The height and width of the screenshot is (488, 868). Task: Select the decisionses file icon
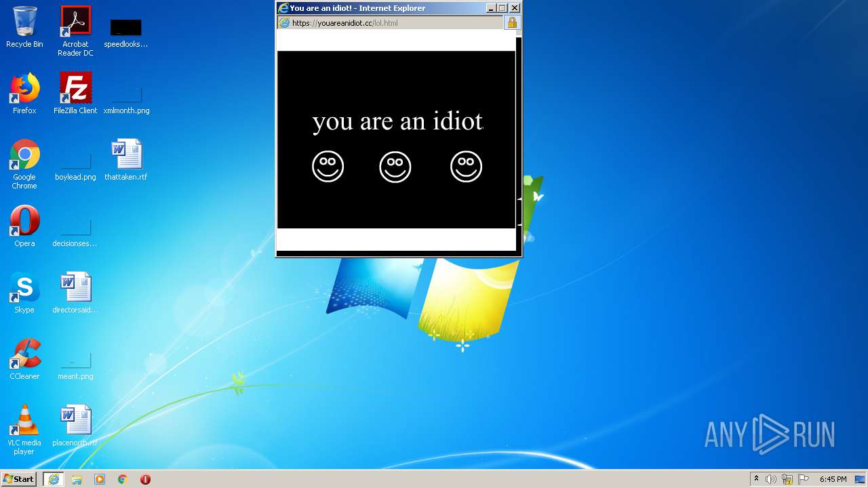click(75, 232)
